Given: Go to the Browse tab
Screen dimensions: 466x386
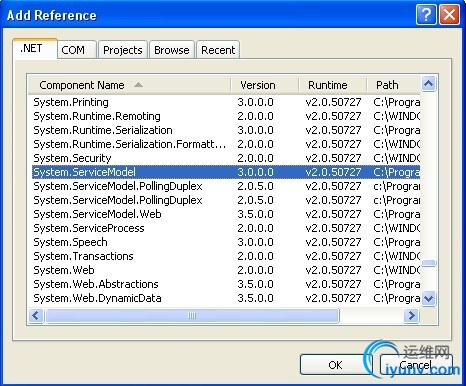Looking at the screenshot, I should (172, 50).
